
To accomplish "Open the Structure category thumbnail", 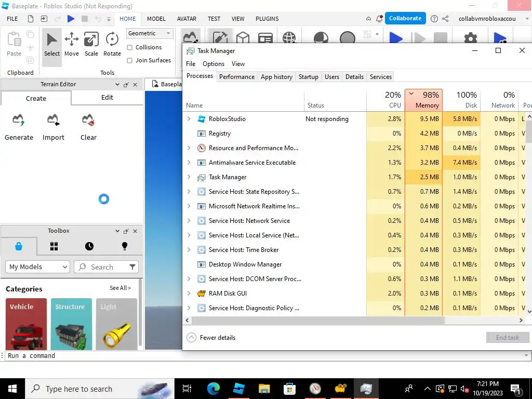I will [71, 324].
